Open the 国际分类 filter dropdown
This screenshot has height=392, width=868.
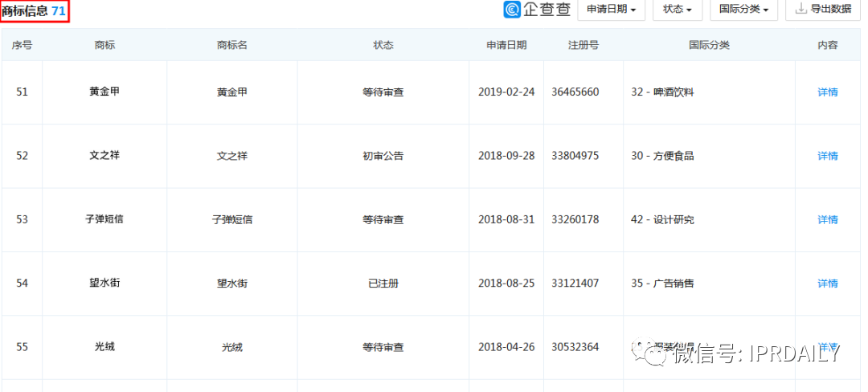click(x=743, y=10)
